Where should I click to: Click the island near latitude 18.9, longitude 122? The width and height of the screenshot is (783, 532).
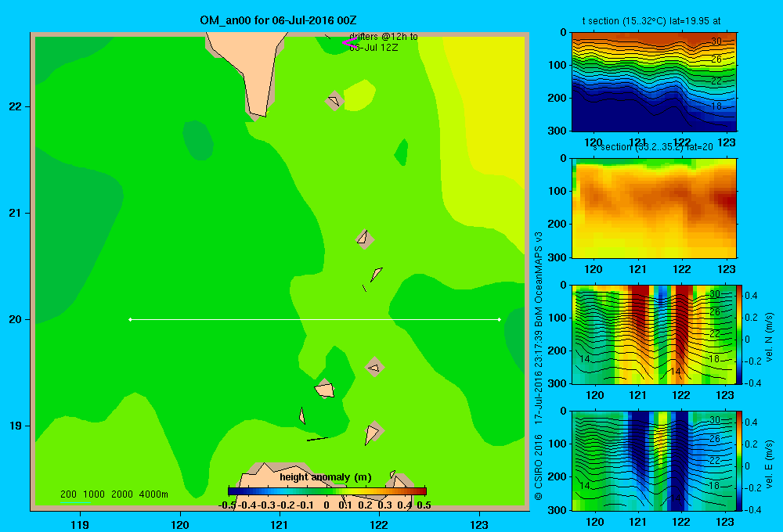coord(373,433)
